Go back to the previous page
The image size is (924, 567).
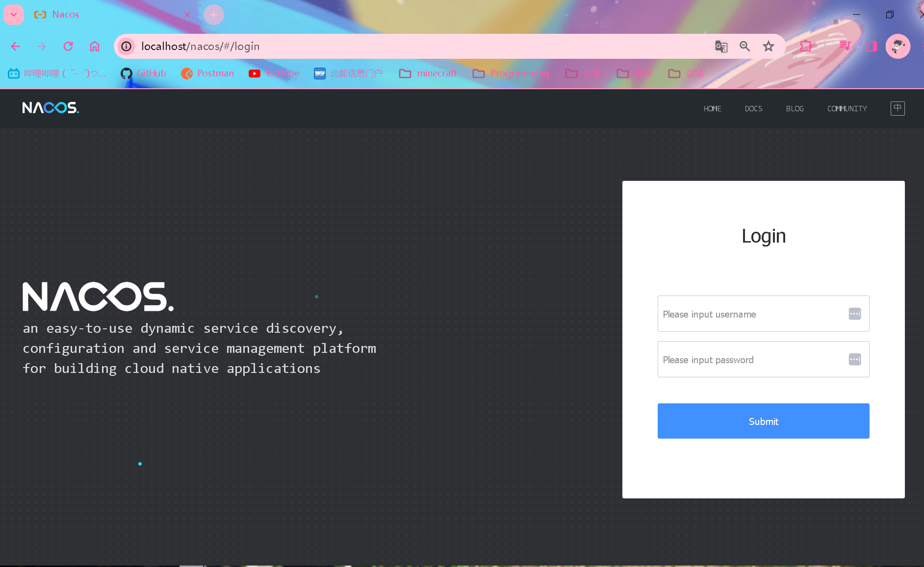[x=15, y=46]
